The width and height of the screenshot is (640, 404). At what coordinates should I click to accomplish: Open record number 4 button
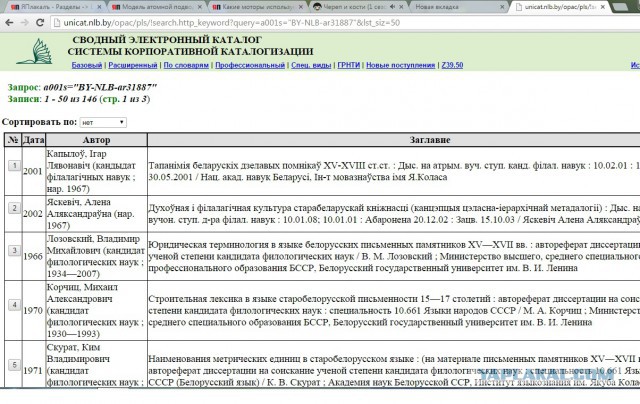coord(14,305)
